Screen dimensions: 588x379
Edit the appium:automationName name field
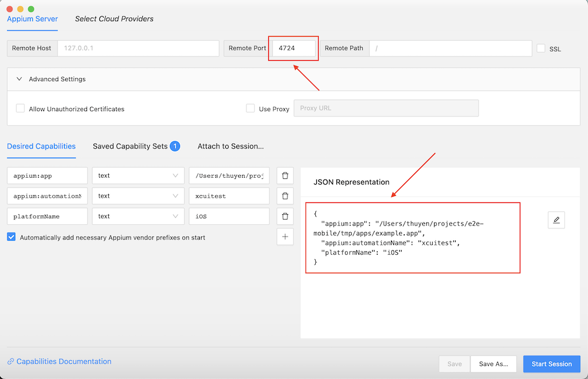coord(47,196)
